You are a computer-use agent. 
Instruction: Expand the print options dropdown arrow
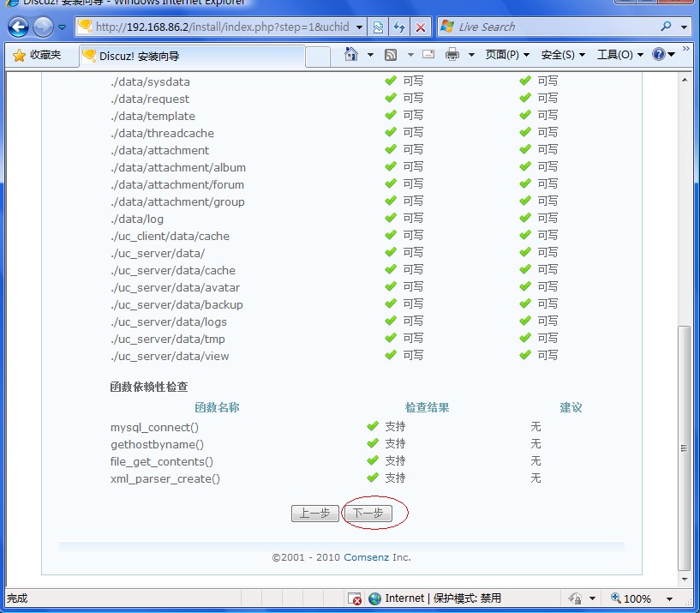[x=471, y=55]
